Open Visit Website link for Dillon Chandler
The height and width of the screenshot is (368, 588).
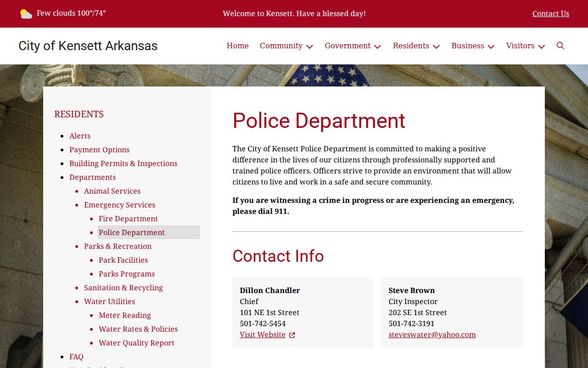[x=263, y=334]
